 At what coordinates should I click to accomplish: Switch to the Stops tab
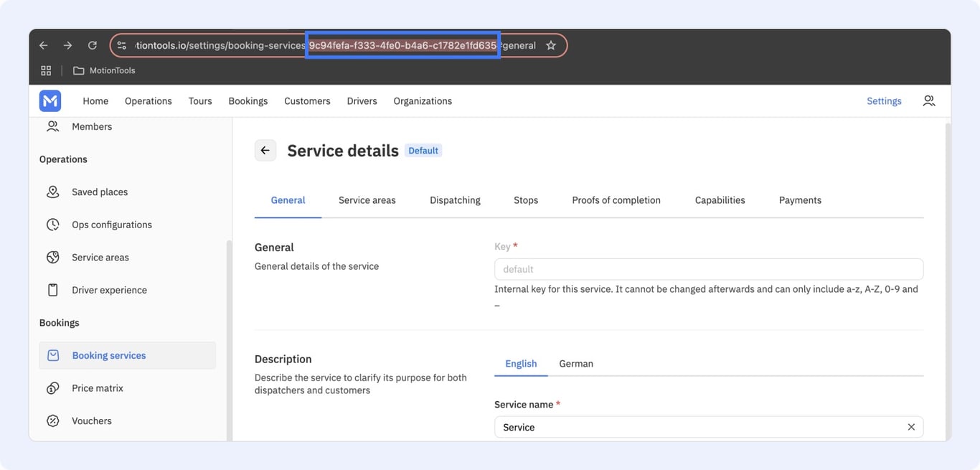[526, 200]
